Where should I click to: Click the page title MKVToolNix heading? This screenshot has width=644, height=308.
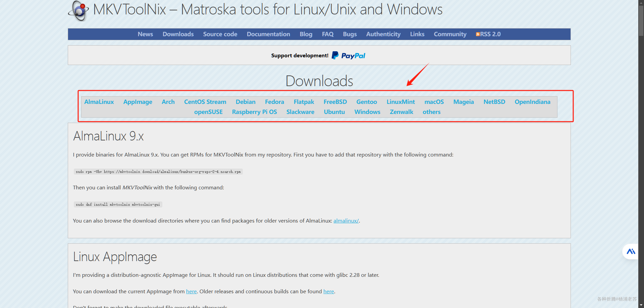point(268,9)
